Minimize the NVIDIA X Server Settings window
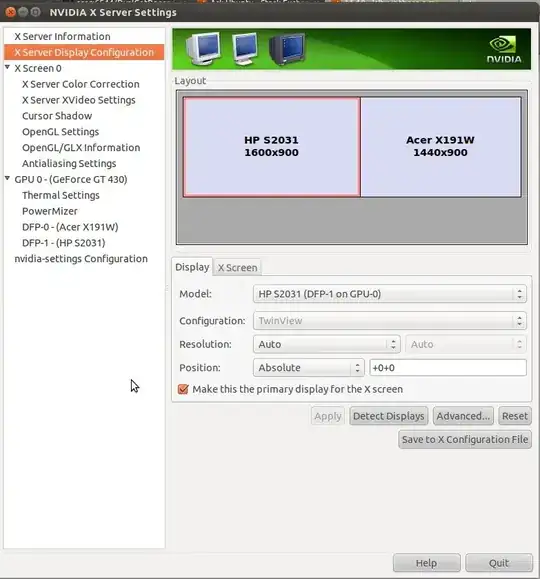 (x=23, y=12)
